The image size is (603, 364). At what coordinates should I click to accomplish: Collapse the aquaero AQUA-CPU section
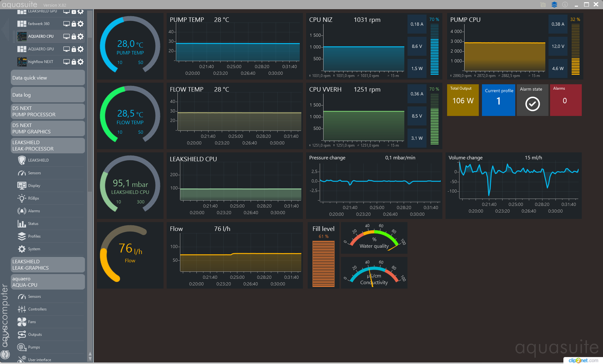48,282
